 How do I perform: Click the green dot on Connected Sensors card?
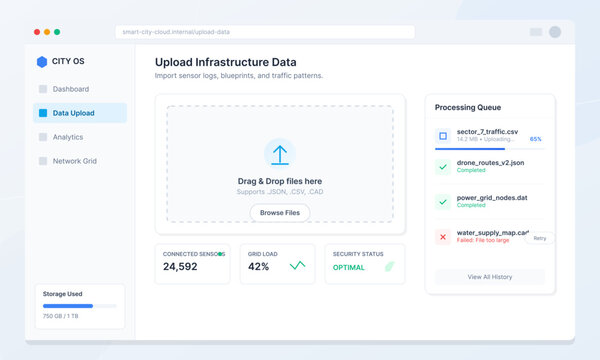pos(220,254)
